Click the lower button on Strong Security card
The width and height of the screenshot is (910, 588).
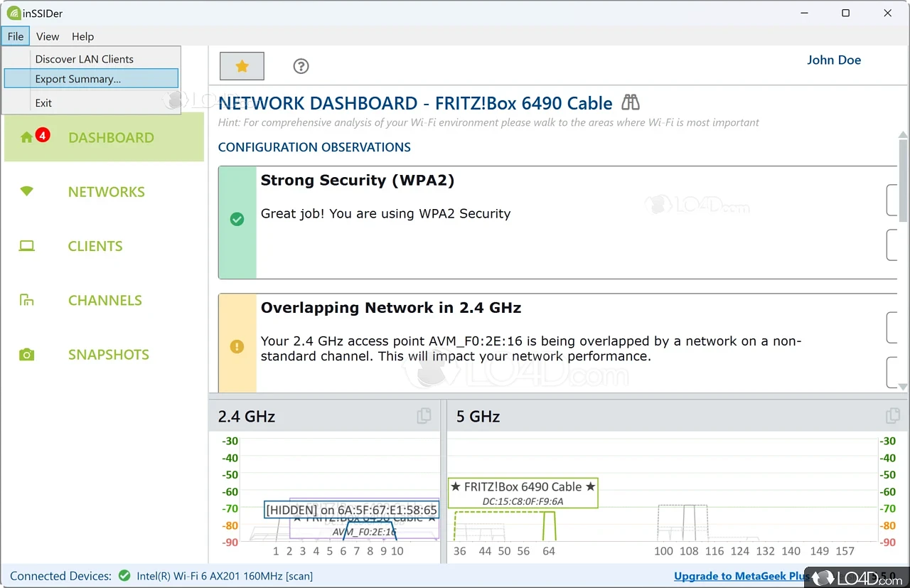(x=892, y=245)
